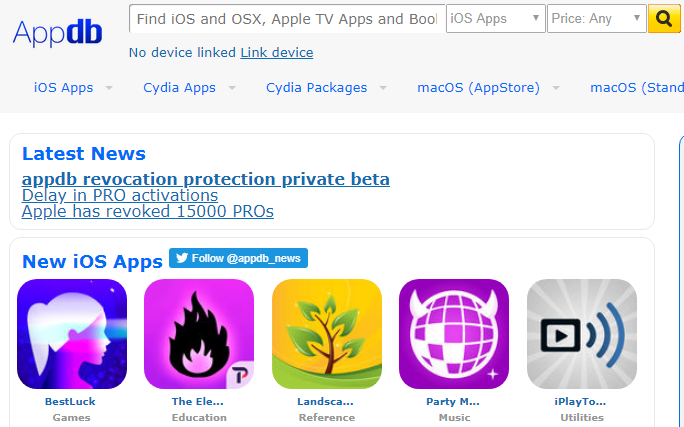The width and height of the screenshot is (684, 427).
Task: Select the Landscape plant app icon
Action: pyautogui.click(x=327, y=334)
